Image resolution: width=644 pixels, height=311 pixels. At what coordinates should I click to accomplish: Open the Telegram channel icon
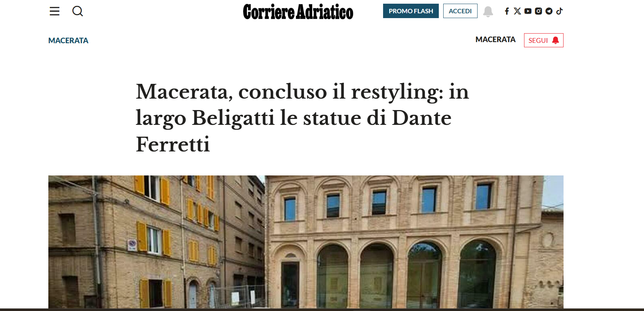point(549,11)
